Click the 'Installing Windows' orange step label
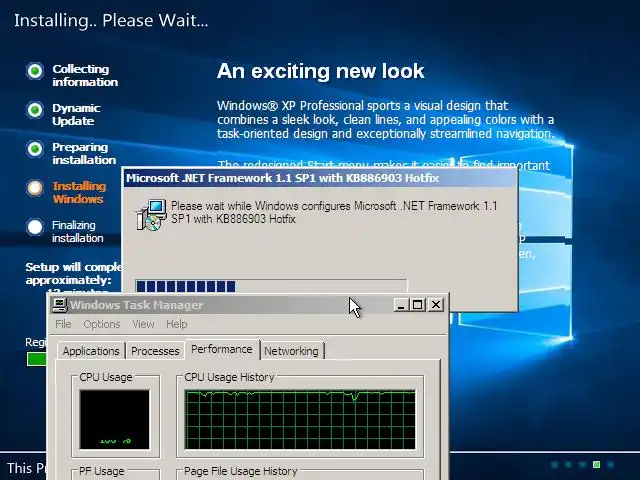The image size is (640, 480). [x=79, y=192]
